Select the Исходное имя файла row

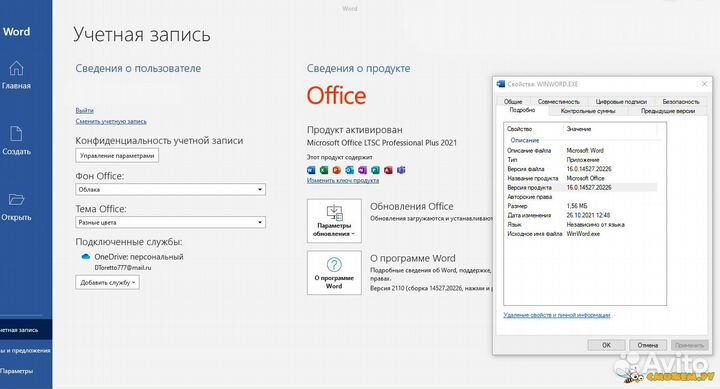(x=581, y=234)
